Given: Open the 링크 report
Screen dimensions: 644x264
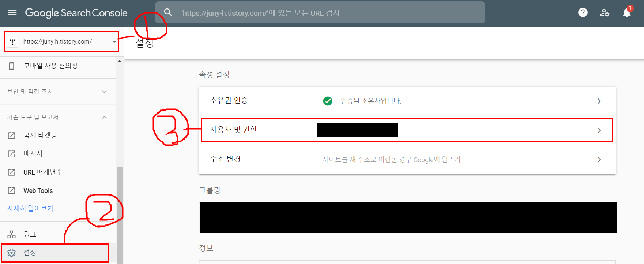Looking at the screenshot, I should pyautogui.click(x=58, y=234).
